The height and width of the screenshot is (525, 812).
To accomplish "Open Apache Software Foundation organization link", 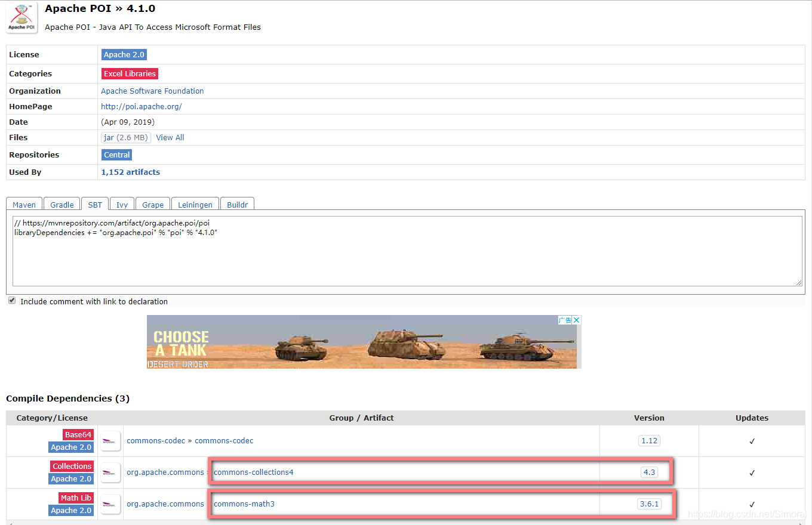I will click(152, 91).
